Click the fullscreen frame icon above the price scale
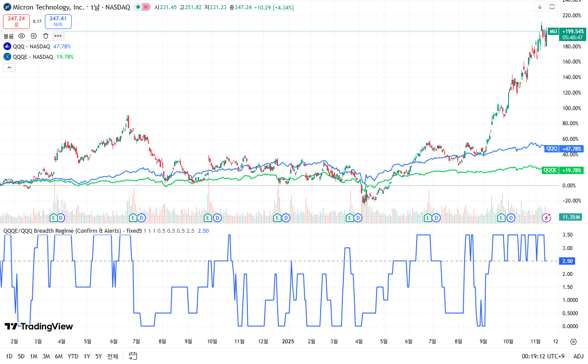This screenshot has height=364, width=588. click(552, 6)
